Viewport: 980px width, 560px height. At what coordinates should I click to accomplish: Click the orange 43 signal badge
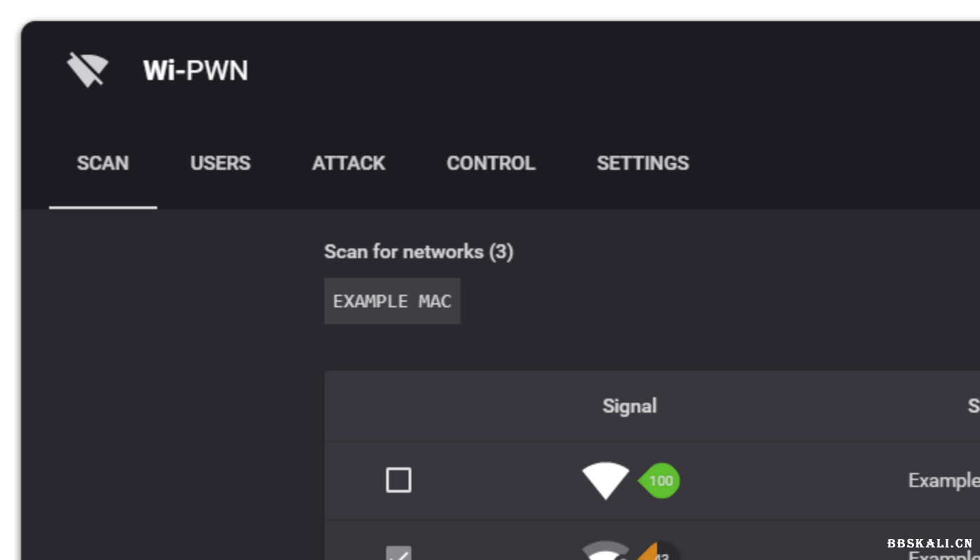[658, 554]
